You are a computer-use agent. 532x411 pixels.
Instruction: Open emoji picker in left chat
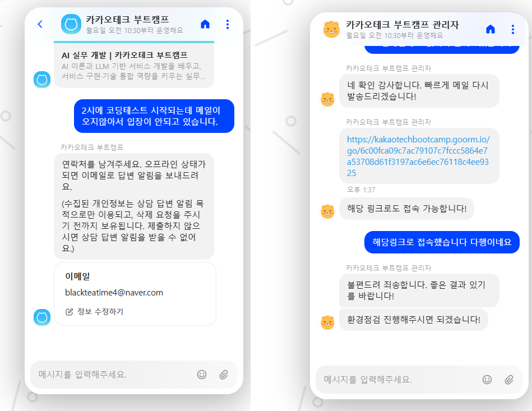click(202, 375)
